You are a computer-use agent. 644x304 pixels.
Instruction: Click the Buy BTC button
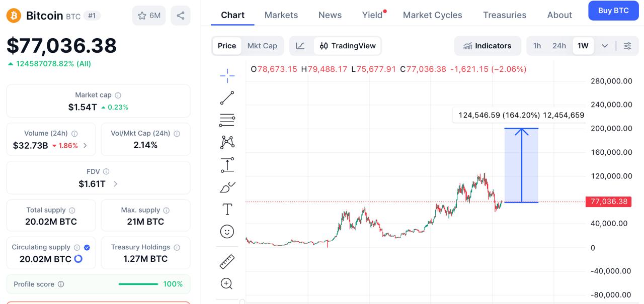tap(613, 11)
